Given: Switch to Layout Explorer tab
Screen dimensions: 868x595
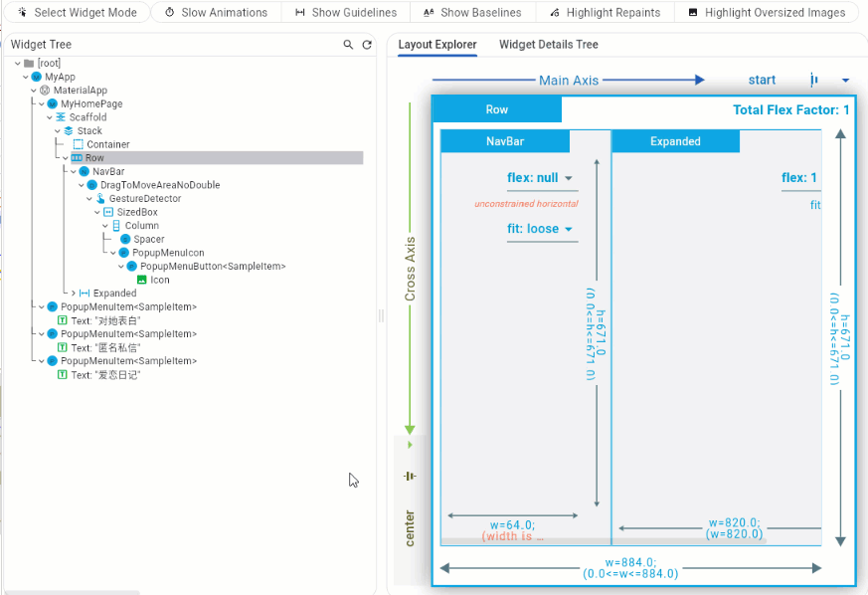Looking at the screenshot, I should [437, 45].
